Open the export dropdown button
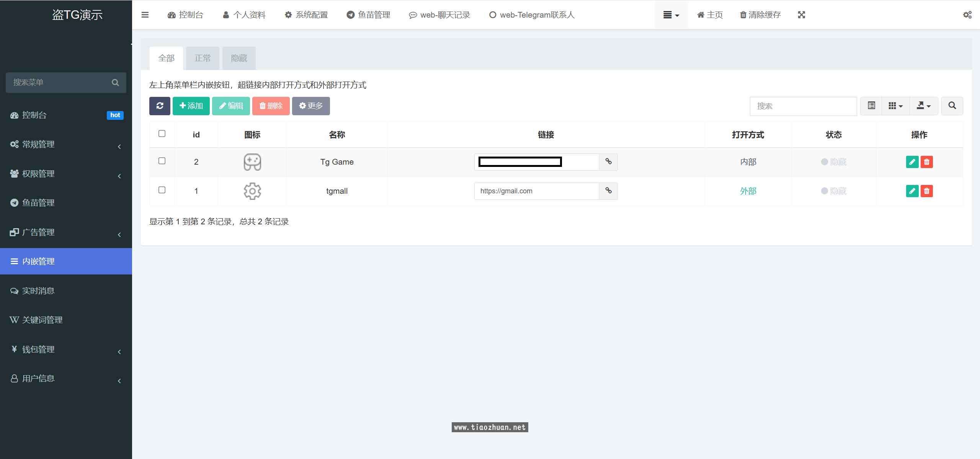Image resolution: width=980 pixels, height=459 pixels. [x=923, y=106]
